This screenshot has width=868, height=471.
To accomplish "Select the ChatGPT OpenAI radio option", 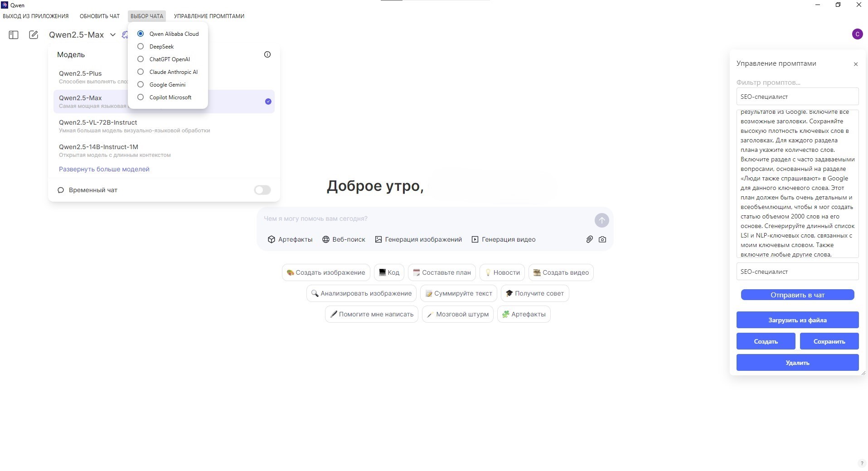I will pyautogui.click(x=141, y=59).
